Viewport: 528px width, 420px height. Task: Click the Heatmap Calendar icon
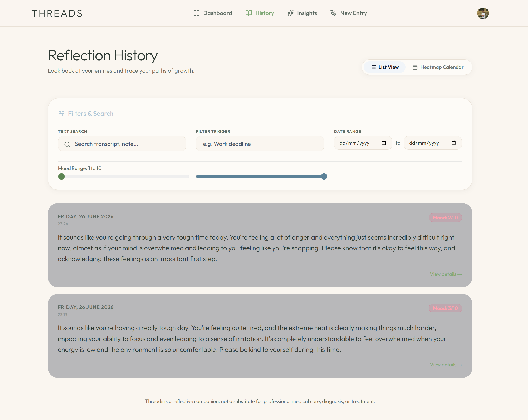coord(415,67)
